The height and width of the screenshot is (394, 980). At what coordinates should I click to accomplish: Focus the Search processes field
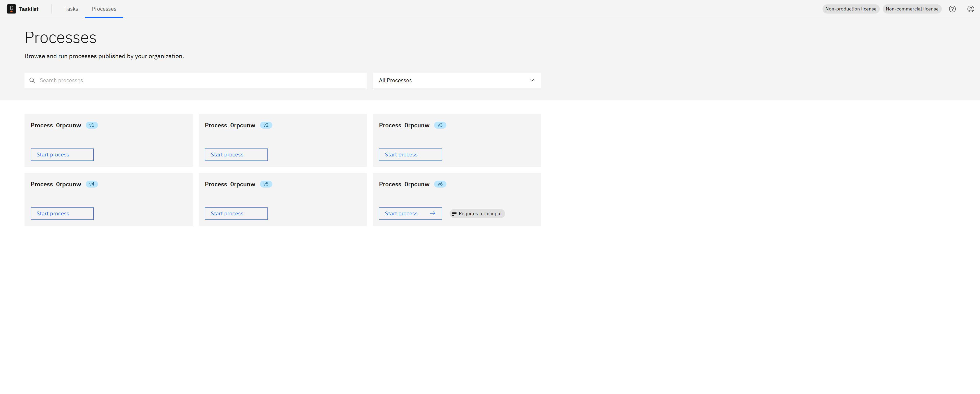198,80
